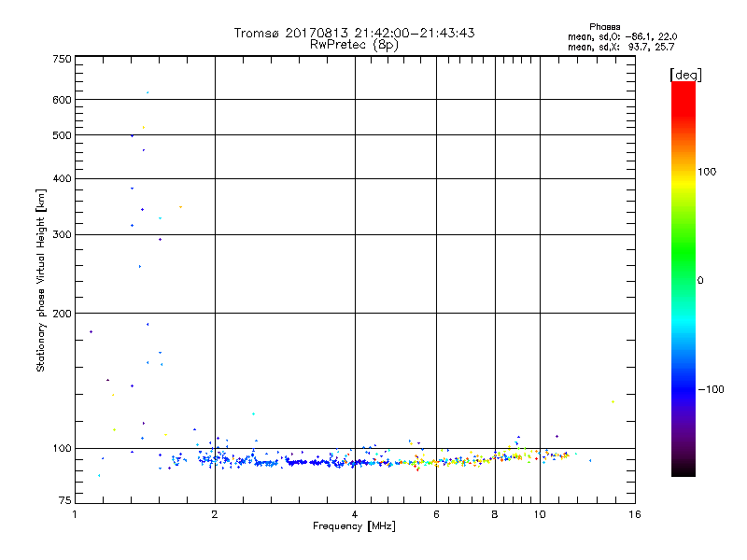This screenshot has width=747, height=560.
Task: Click the "mean, sd,X: 93.7, 25.7" statistic
Action: (x=621, y=47)
